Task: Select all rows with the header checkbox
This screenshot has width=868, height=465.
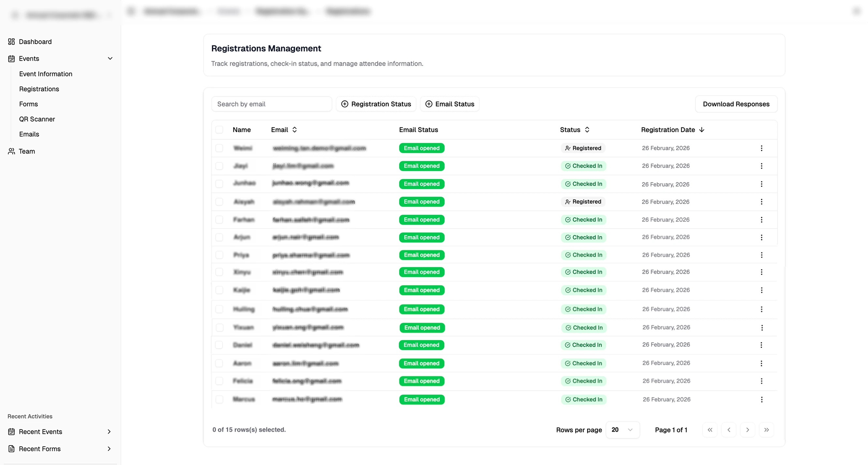Action: coord(219,130)
